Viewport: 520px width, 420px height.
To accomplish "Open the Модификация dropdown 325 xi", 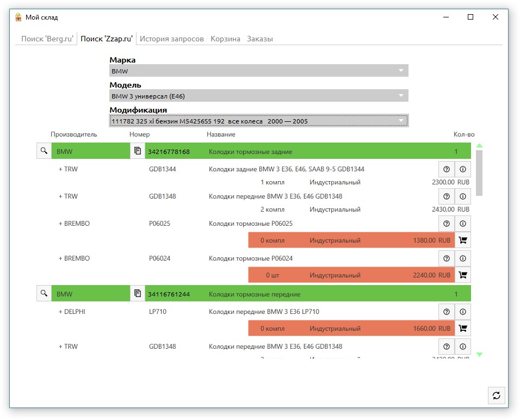I will (259, 121).
